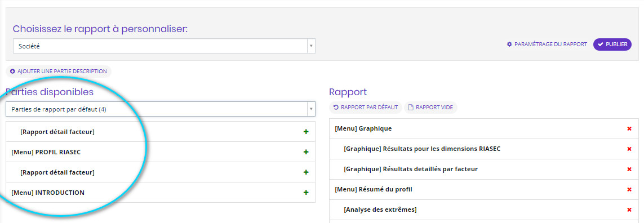644x223 pixels.
Task: Select the [Analyse des extrêmes] text
Action: click(x=380, y=209)
